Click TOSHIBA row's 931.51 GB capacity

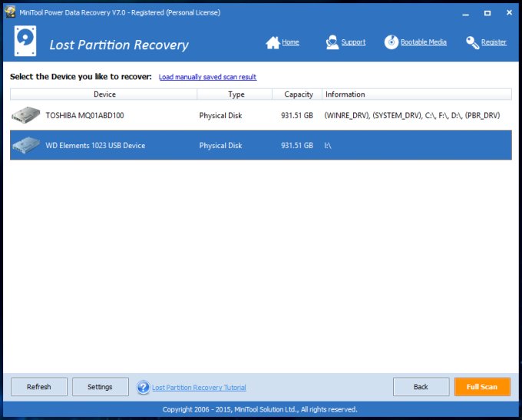click(x=297, y=116)
